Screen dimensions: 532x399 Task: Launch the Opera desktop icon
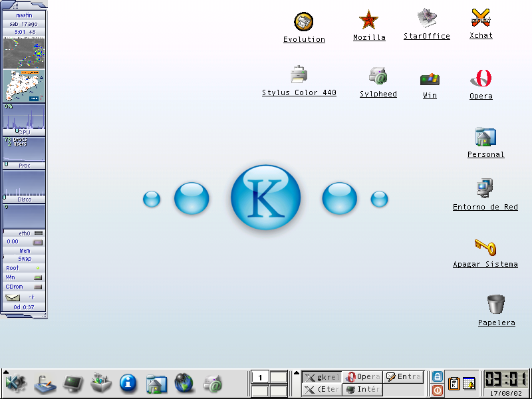(481, 78)
